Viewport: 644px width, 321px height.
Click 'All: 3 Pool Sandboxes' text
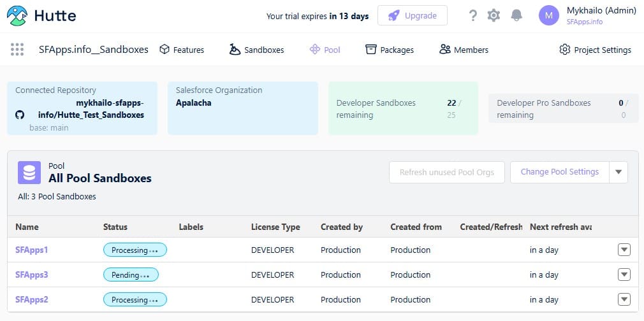coord(57,197)
